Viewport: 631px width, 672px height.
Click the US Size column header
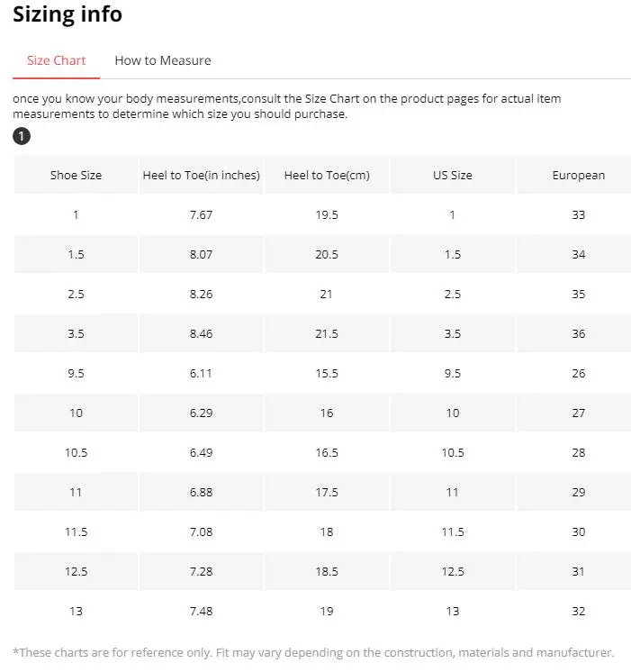(453, 175)
